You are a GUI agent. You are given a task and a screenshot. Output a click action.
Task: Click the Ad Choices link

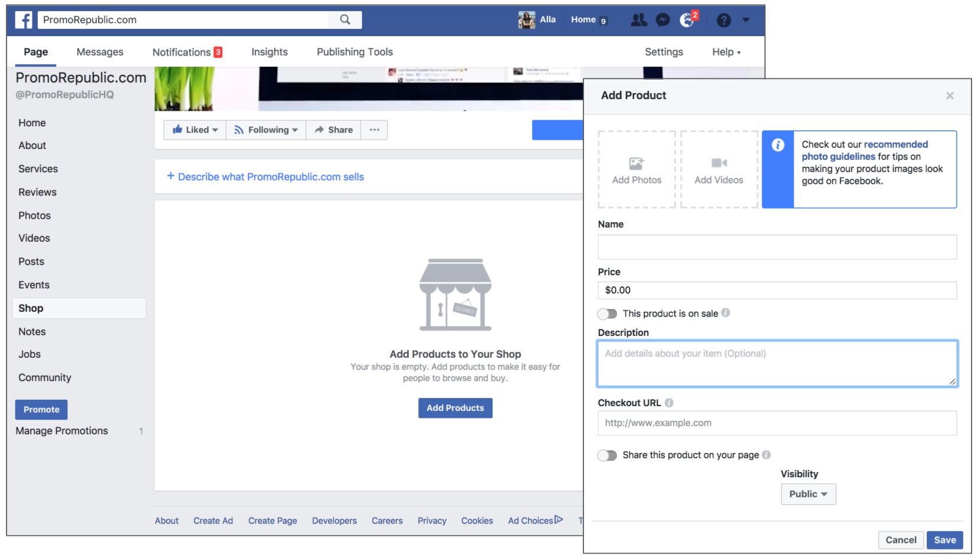point(536,521)
